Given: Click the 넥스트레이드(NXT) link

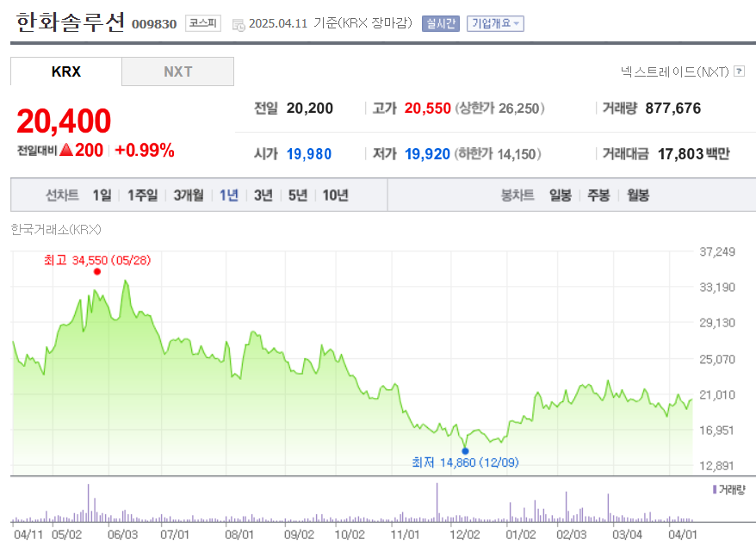Looking at the screenshot, I should [x=674, y=71].
